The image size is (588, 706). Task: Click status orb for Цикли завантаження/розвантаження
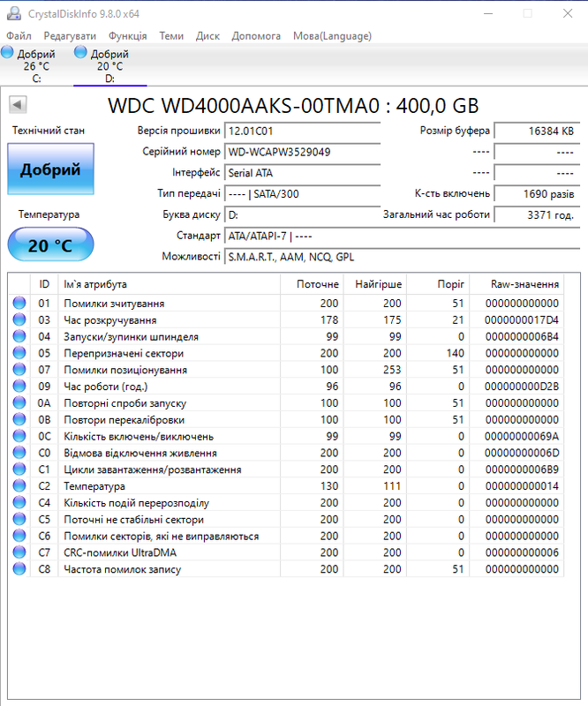[19, 469]
